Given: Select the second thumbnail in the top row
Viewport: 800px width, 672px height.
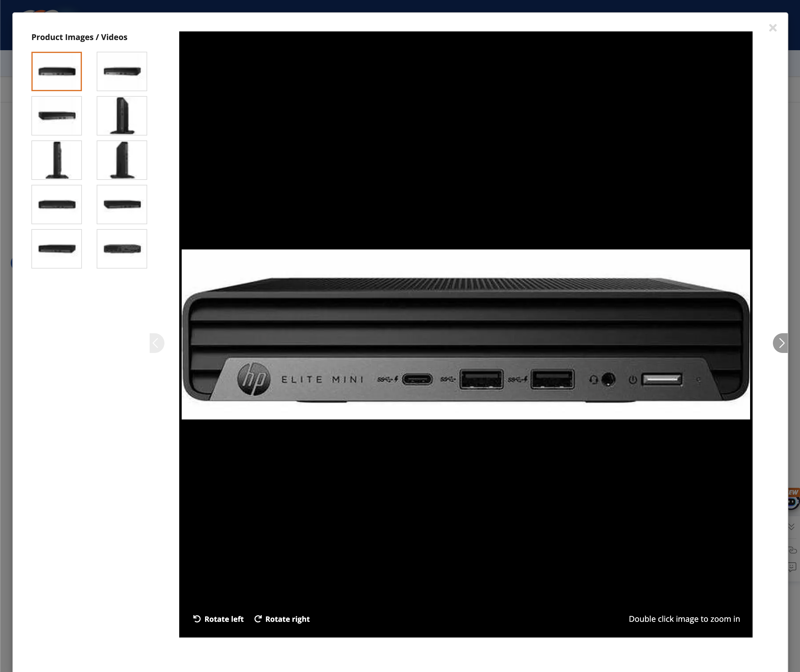Looking at the screenshot, I should [x=122, y=71].
